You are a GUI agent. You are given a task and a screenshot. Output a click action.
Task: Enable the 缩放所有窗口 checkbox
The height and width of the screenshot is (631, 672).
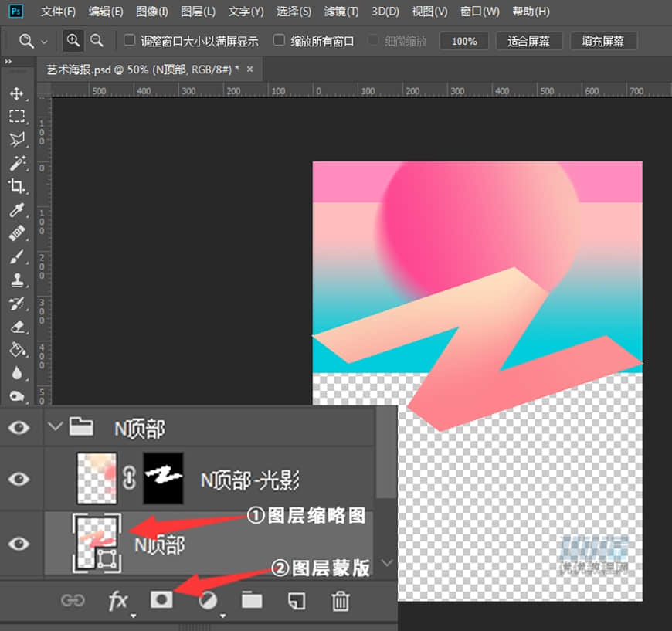click(x=279, y=41)
